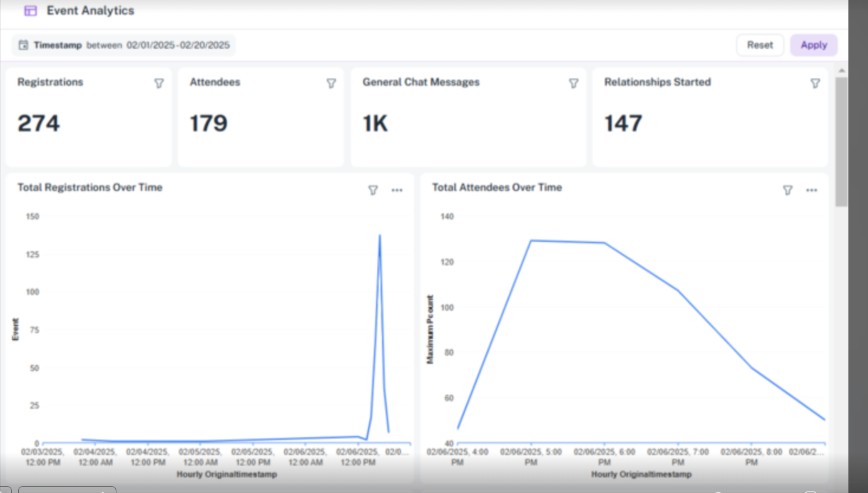The height and width of the screenshot is (493, 868).
Task: Apply the selected filters
Action: click(814, 45)
